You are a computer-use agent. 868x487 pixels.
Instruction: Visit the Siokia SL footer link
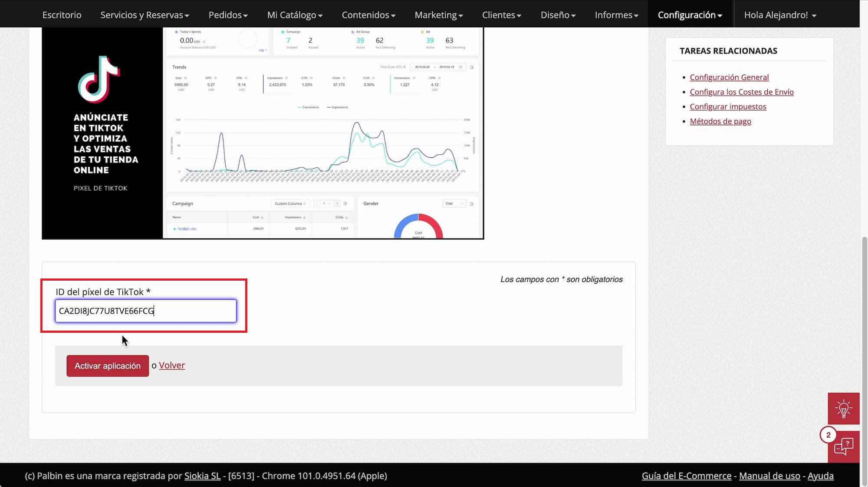click(202, 476)
